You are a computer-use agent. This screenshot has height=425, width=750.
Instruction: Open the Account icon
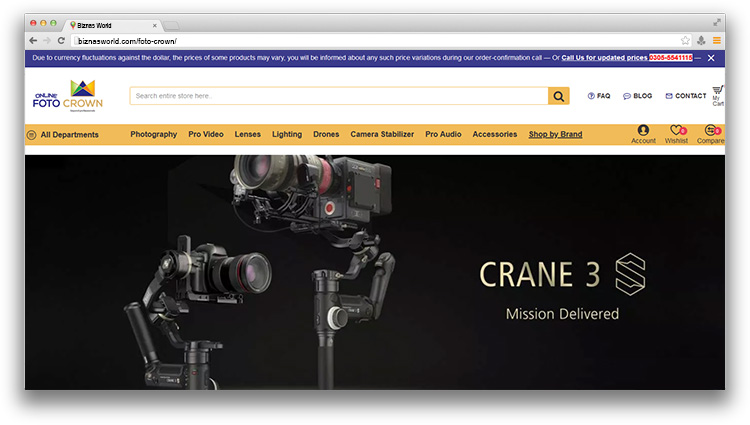(643, 131)
